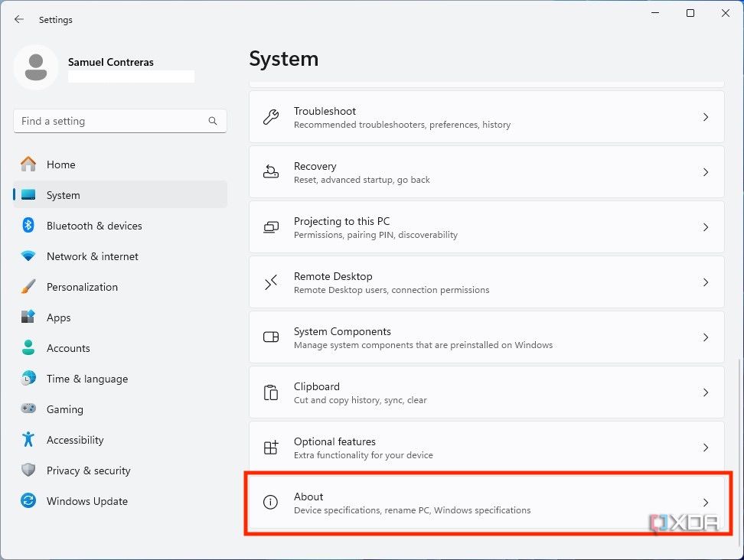The image size is (744, 560).
Task: Open Recovery settings title
Action: (x=315, y=166)
